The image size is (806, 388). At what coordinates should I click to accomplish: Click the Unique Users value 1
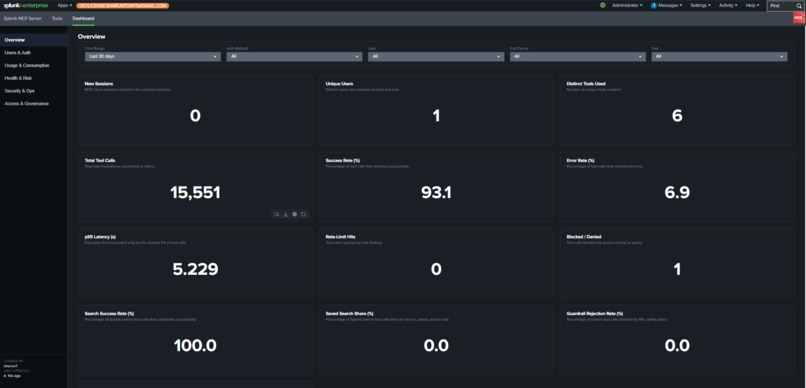[x=436, y=116]
